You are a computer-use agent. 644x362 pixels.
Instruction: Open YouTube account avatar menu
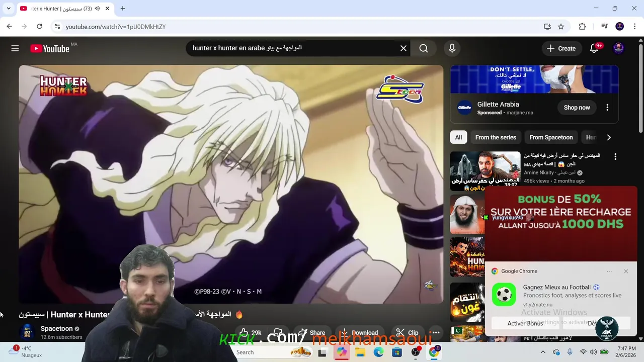point(619,48)
